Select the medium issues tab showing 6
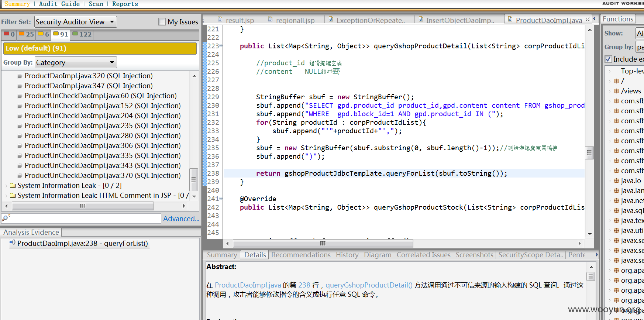644x320 pixels. click(44, 34)
